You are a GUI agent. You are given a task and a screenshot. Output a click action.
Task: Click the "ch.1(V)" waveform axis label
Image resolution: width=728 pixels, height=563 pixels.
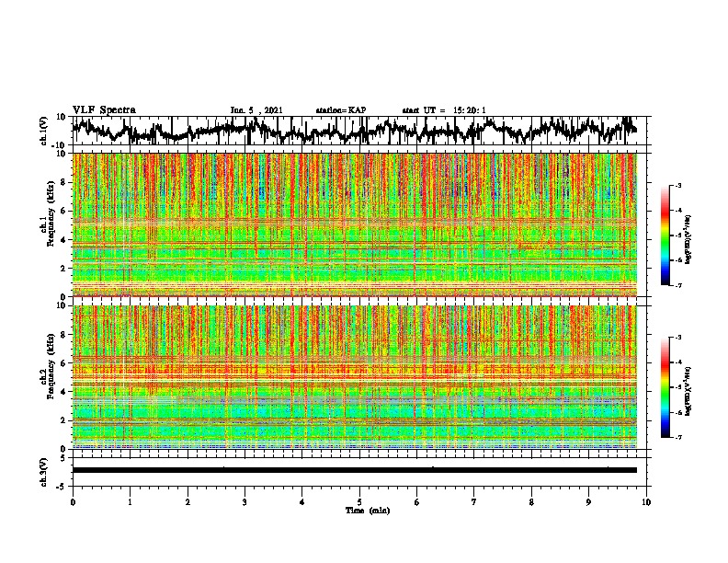point(44,131)
